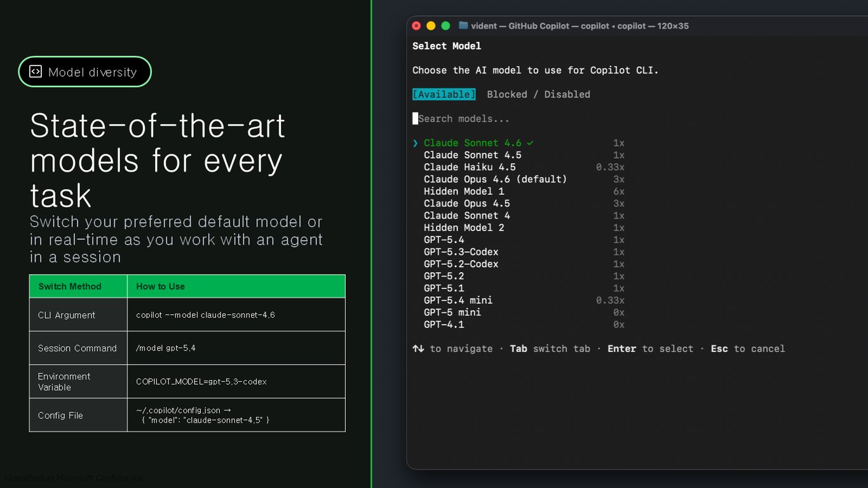Image resolution: width=868 pixels, height=488 pixels.
Task: Close the terminal with red dot
Action: click(x=416, y=26)
